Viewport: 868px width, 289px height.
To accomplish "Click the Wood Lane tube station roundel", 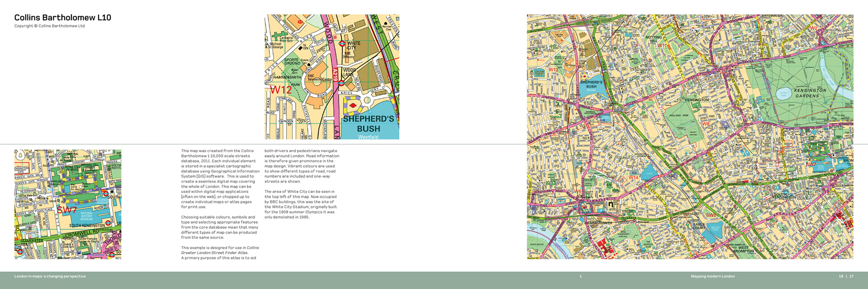I will pos(341,83).
